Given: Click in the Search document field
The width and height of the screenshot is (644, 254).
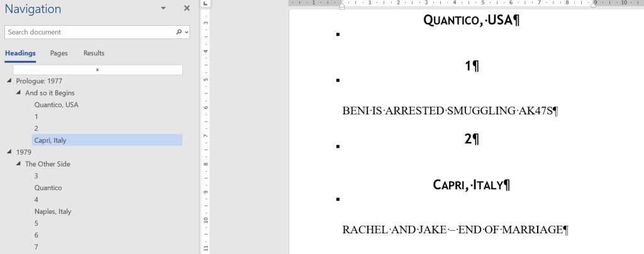Looking at the screenshot, I should (x=88, y=32).
